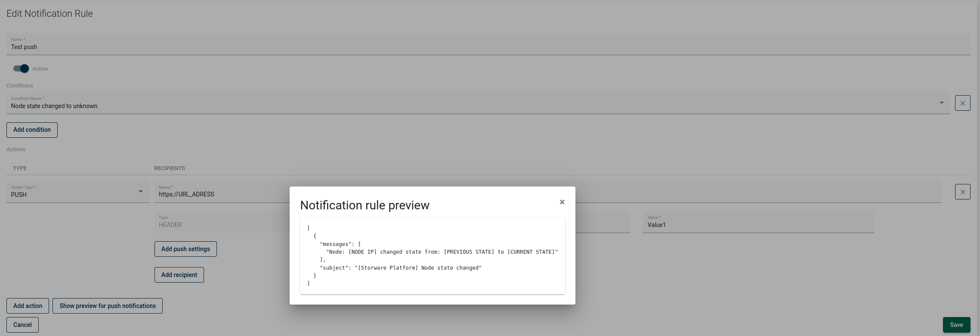Close the Notification rule preview dialog
The width and height of the screenshot is (980, 336).
pos(562,202)
